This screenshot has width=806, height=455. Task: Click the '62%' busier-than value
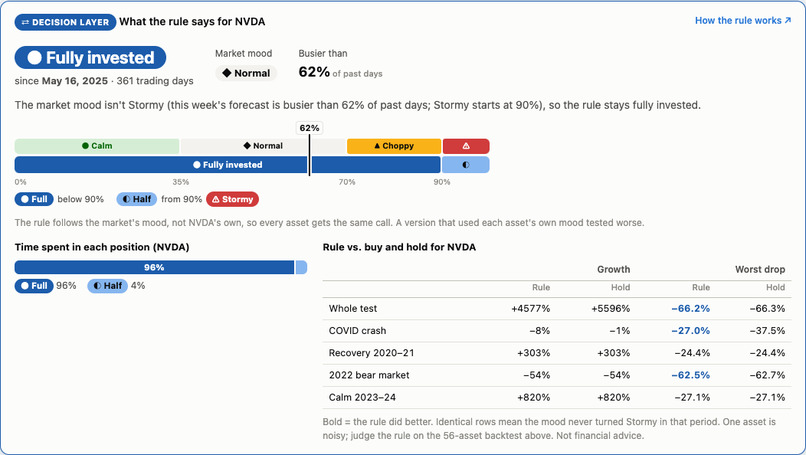click(314, 72)
